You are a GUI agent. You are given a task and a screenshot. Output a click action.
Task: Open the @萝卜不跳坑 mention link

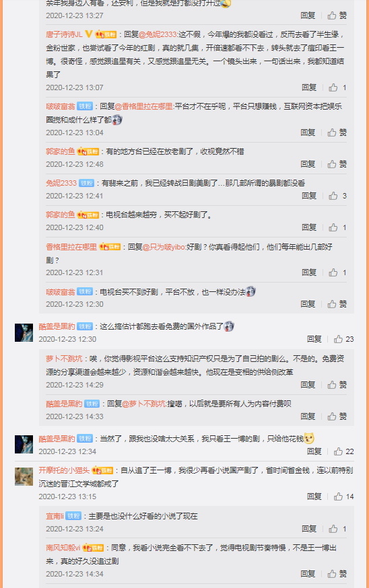(144, 404)
